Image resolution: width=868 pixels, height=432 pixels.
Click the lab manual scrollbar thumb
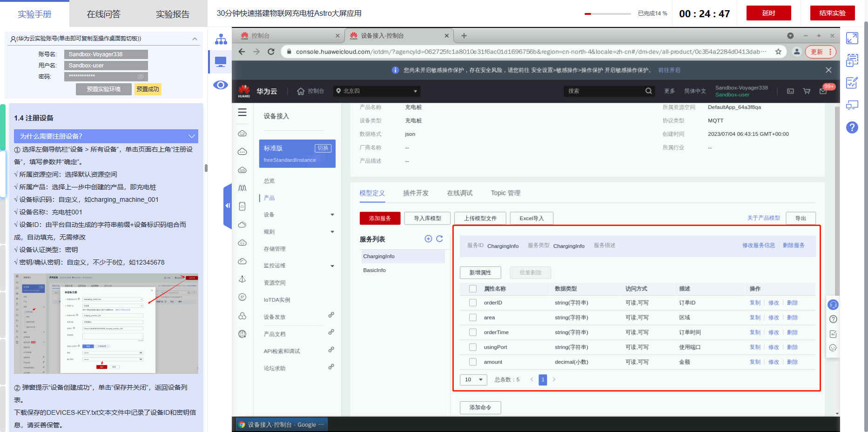(x=206, y=168)
